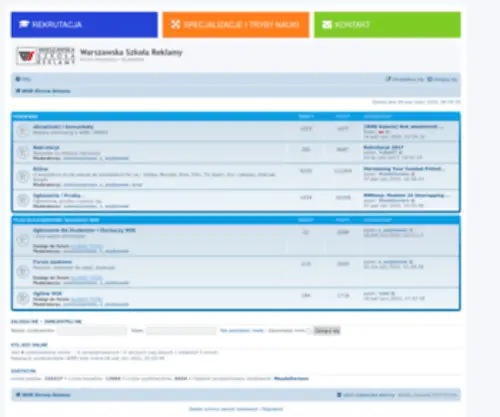Open newest member Moodellectuos link
Image resolution: width=500 pixels, height=417 pixels.
[291, 379]
